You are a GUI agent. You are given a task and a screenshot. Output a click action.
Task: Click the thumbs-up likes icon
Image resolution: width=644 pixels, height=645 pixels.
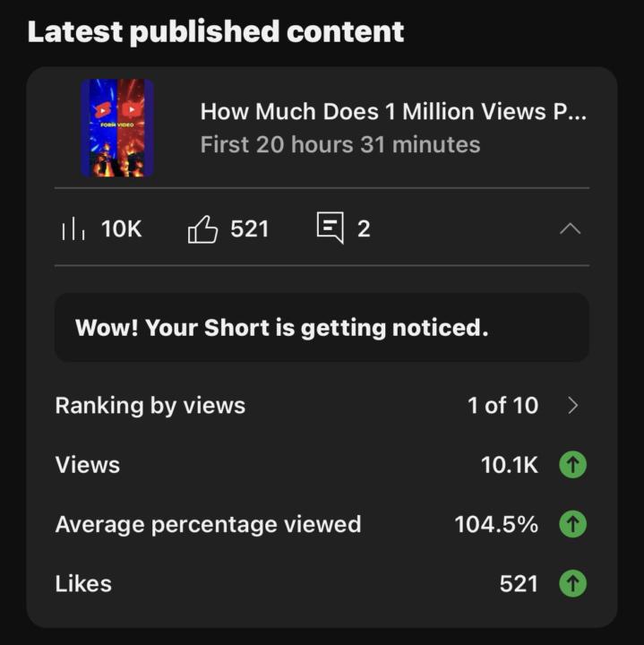coord(202,229)
